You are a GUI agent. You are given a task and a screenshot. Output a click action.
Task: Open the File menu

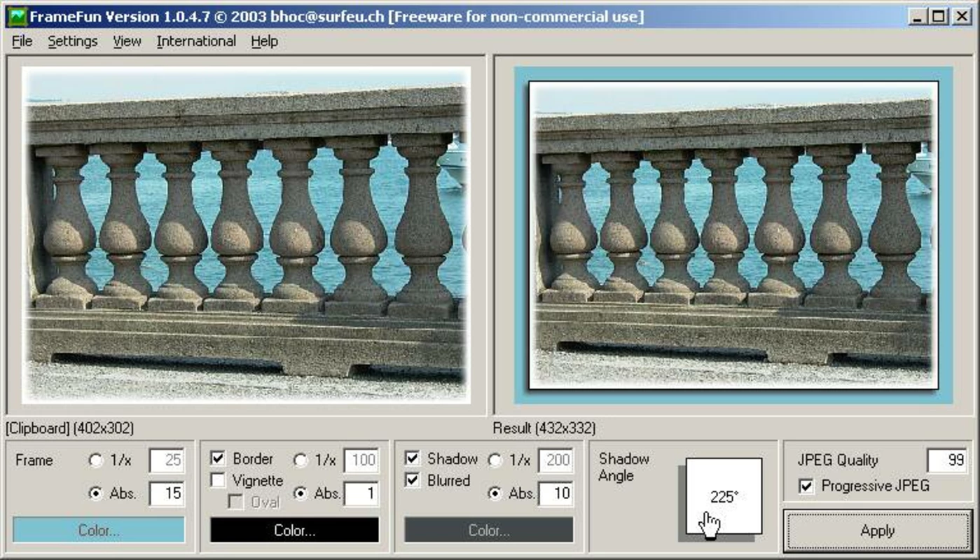[22, 41]
